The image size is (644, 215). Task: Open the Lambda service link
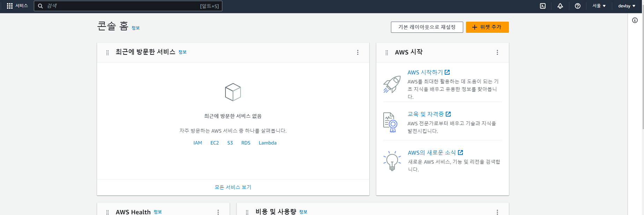pyautogui.click(x=268, y=143)
